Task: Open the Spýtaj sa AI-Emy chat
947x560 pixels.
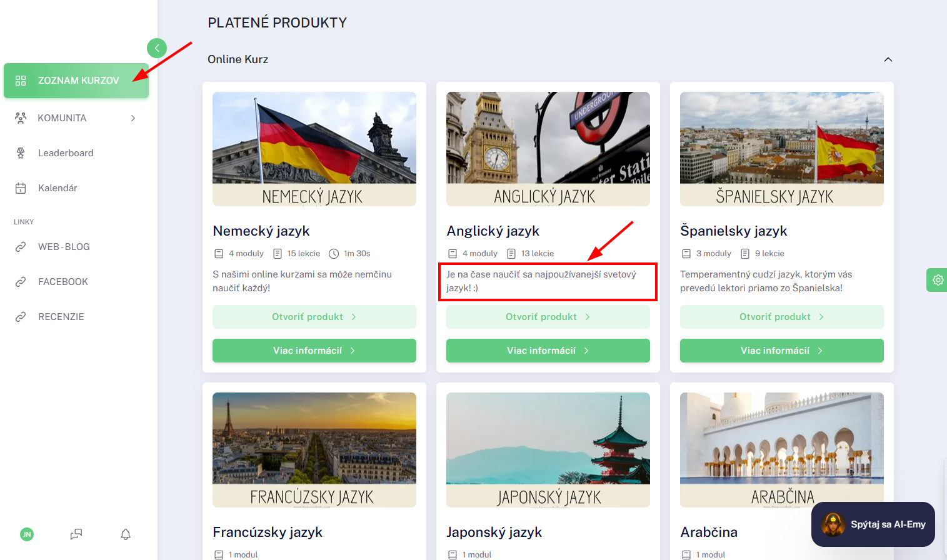Action: 873,524
